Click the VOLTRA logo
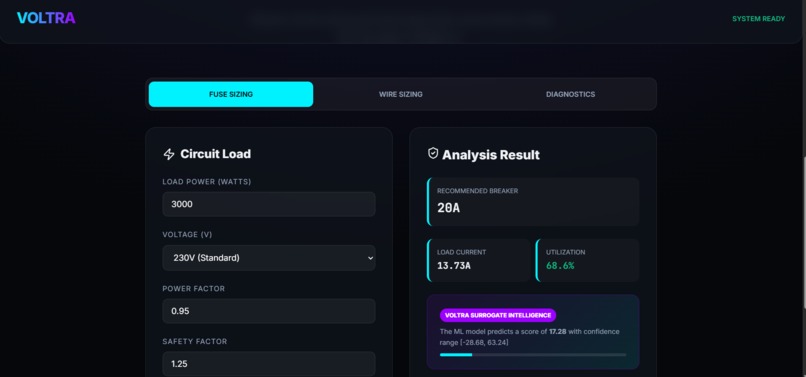This screenshot has height=377, width=806. [x=46, y=19]
